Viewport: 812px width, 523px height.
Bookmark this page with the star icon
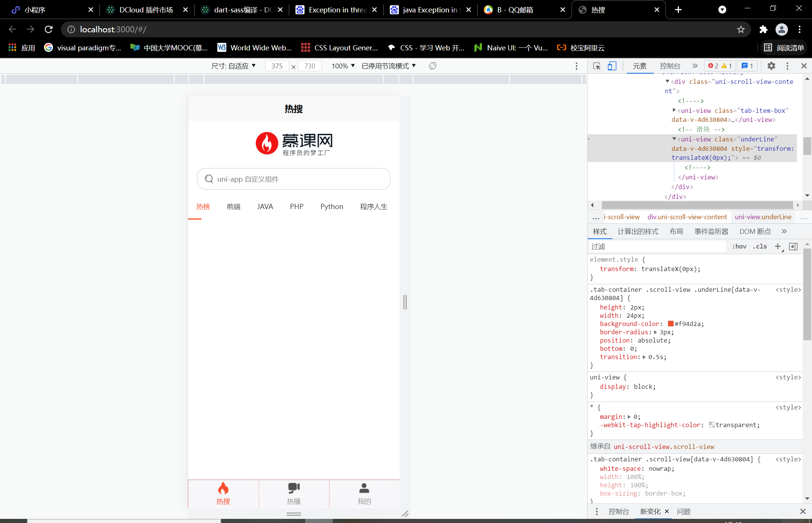741,29
